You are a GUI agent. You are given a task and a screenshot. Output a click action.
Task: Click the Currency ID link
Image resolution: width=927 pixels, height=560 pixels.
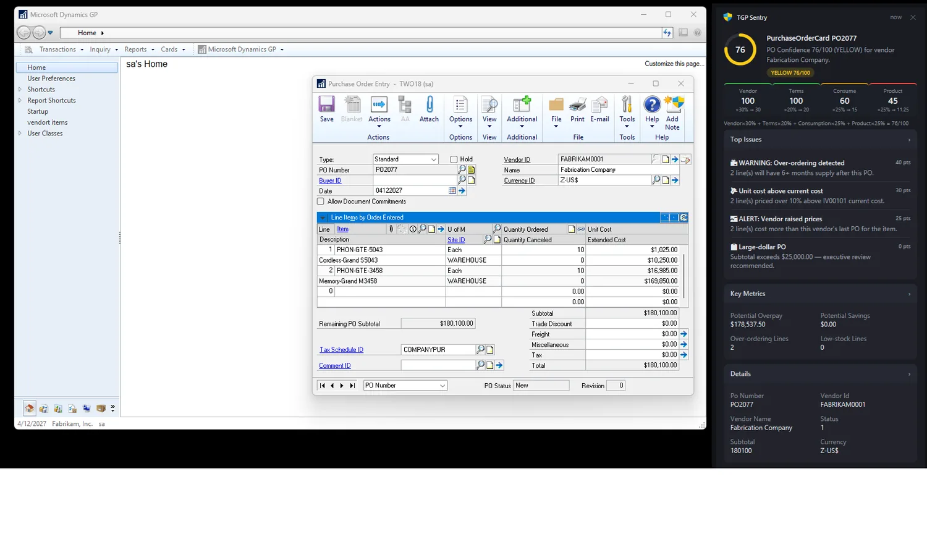(519, 180)
